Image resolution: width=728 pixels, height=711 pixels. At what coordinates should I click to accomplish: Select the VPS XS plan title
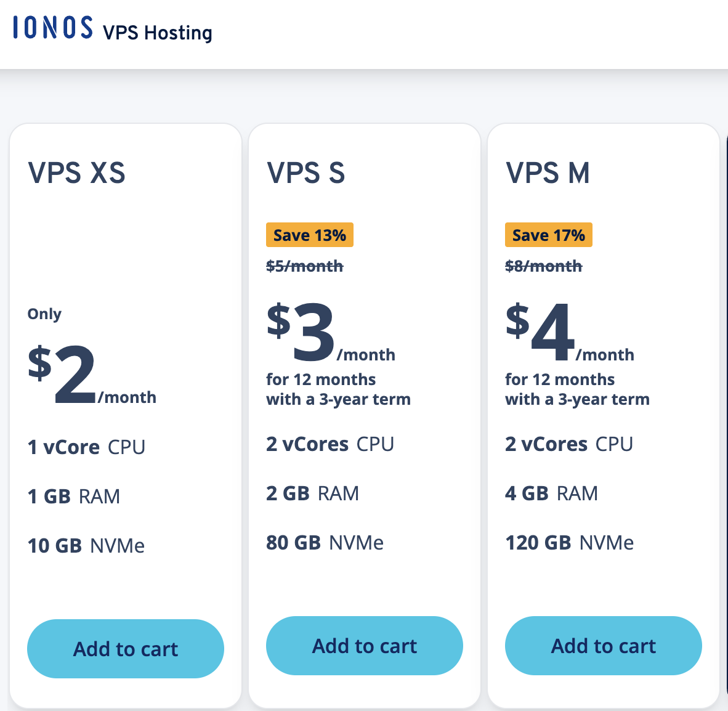(x=77, y=173)
